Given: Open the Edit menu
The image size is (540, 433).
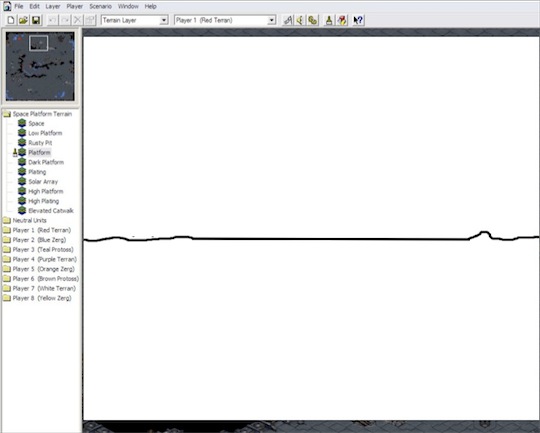Looking at the screenshot, I should [34, 6].
